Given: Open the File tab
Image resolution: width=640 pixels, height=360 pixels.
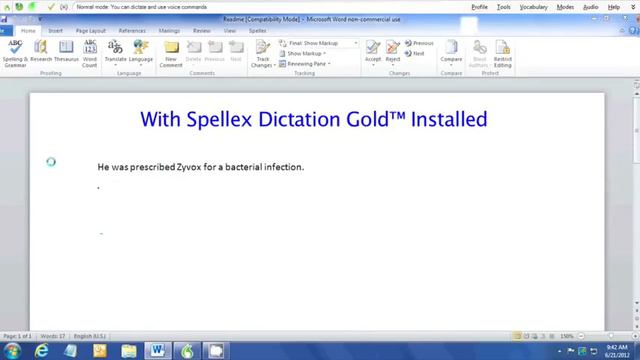Looking at the screenshot, I should click(6, 31).
